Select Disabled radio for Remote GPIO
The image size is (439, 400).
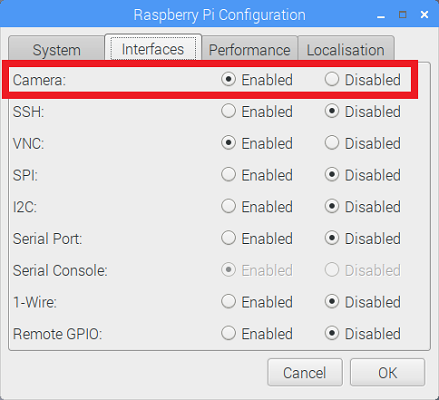click(x=332, y=333)
